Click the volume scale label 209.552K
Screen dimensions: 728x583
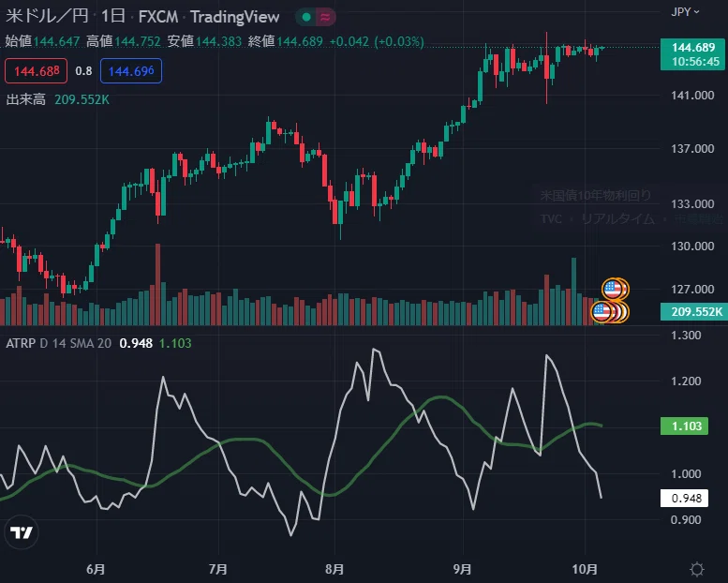pyautogui.click(x=692, y=312)
